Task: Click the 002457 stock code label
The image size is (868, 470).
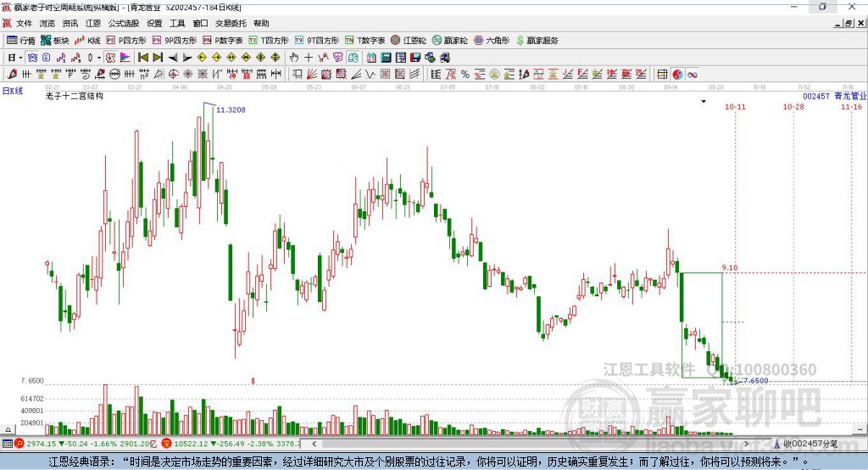Action: pyautogui.click(x=816, y=96)
